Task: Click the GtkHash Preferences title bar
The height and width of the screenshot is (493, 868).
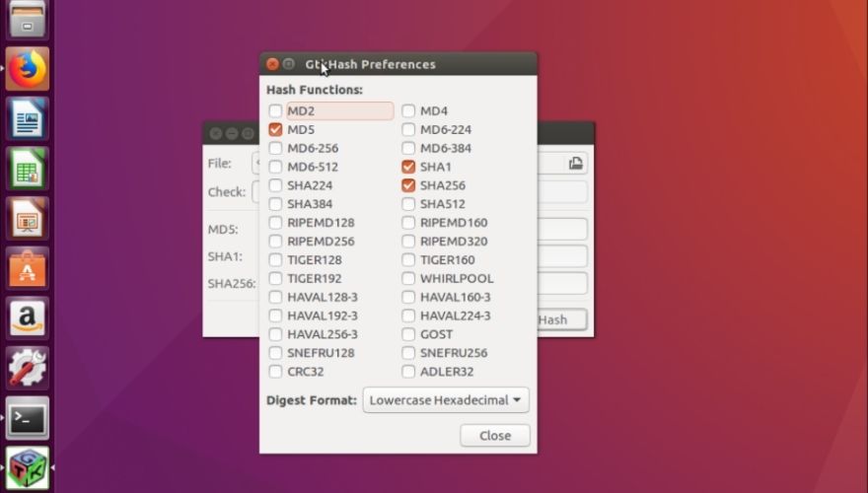Action: click(398, 64)
